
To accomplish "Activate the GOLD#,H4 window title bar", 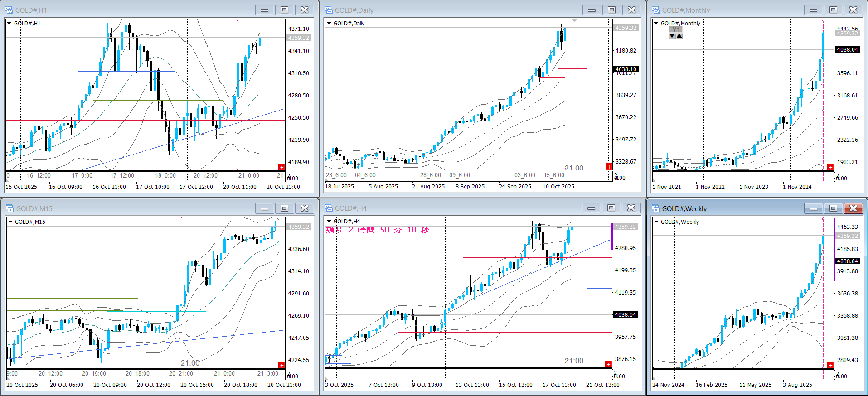I will [x=453, y=208].
